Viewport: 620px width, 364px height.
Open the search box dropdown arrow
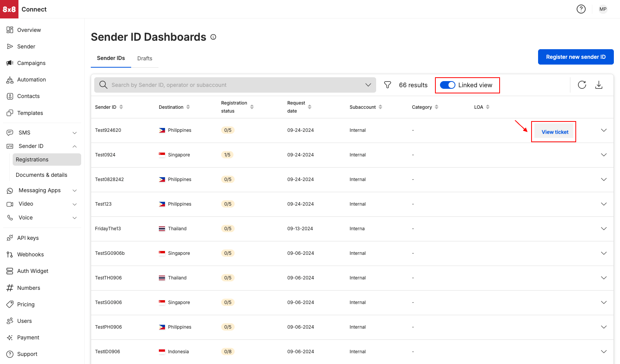click(x=368, y=85)
